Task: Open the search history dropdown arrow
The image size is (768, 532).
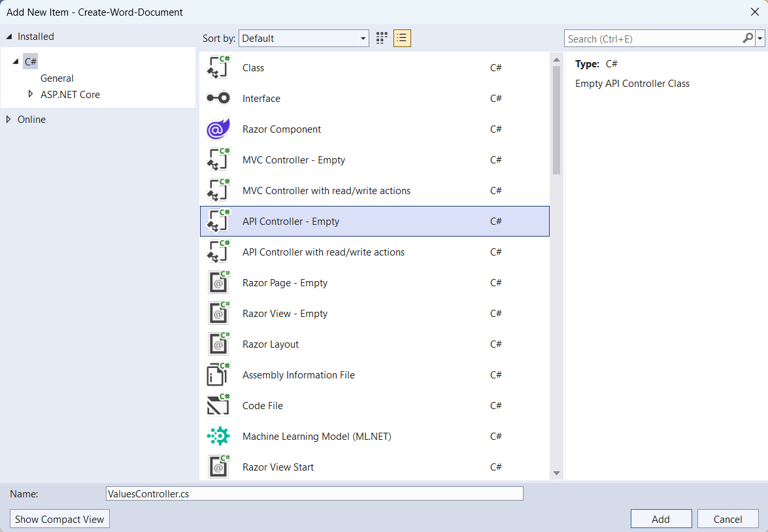Action: [x=760, y=38]
